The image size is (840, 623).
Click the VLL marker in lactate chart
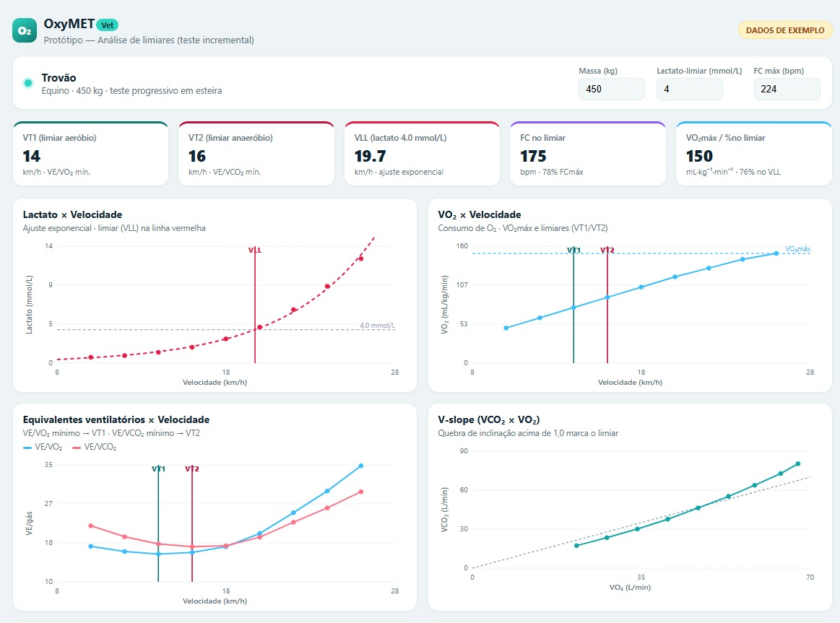pos(255,250)
